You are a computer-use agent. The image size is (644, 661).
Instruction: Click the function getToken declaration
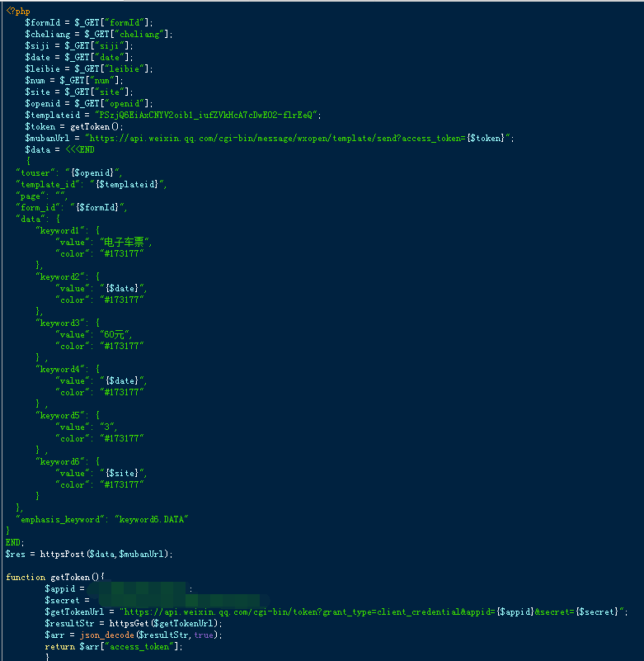point(55,578)
